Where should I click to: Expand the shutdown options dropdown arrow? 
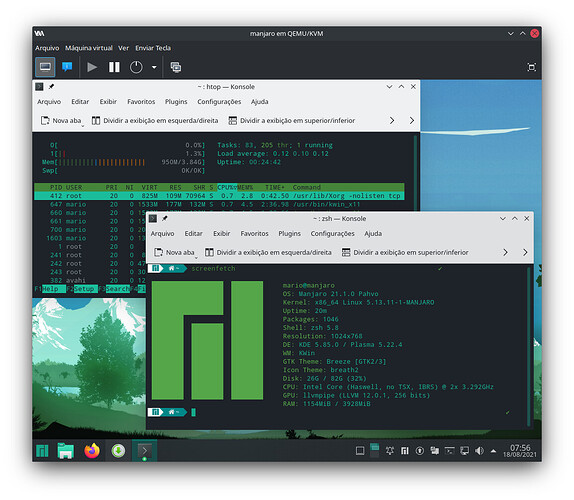pyautogui.click(x=154, y=67)
